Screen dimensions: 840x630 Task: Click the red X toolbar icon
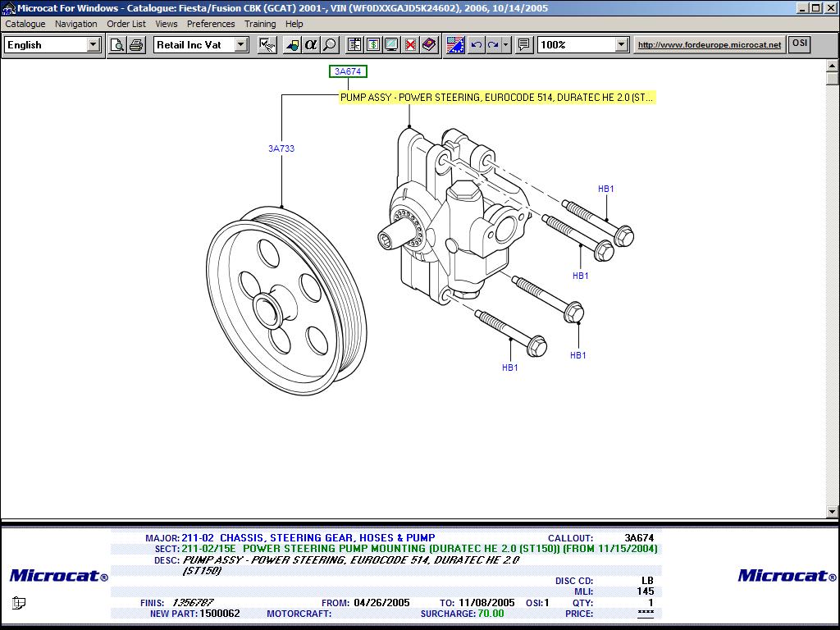[410, 45]
